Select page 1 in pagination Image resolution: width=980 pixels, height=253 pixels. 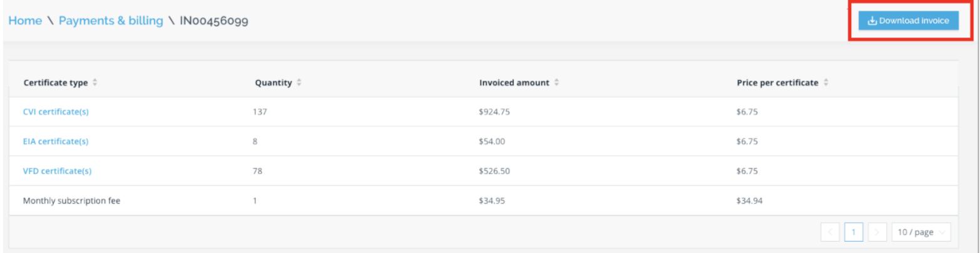pos(854,232)
